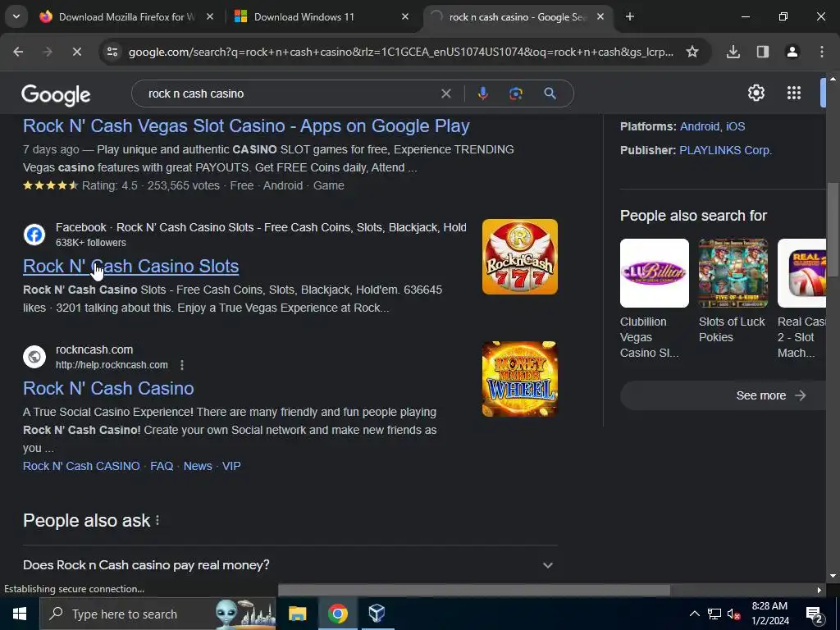Open the FAQ sitelink

click(x=162, y=466)
